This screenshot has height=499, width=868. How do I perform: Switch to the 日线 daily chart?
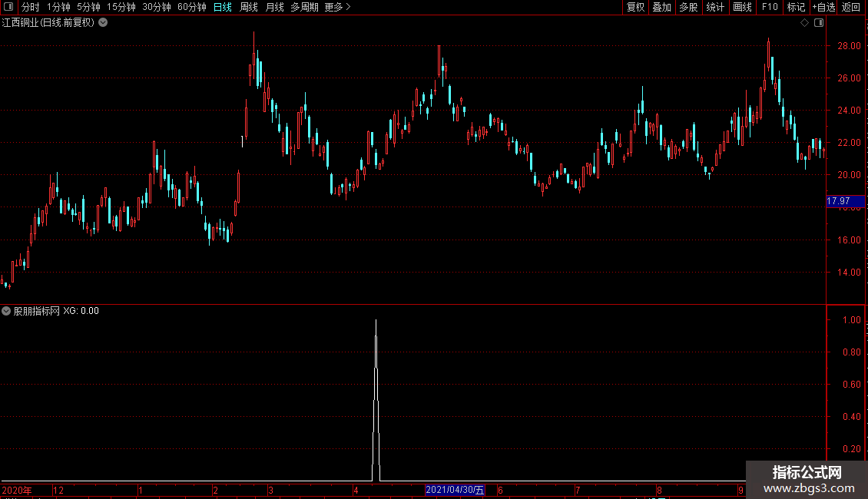pos(223,7)
